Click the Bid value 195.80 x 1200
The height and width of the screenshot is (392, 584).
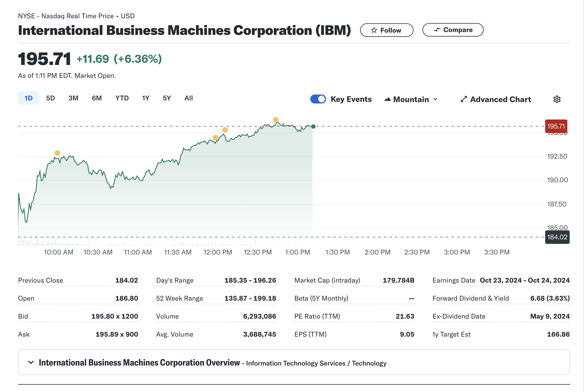tap(115, 316)
